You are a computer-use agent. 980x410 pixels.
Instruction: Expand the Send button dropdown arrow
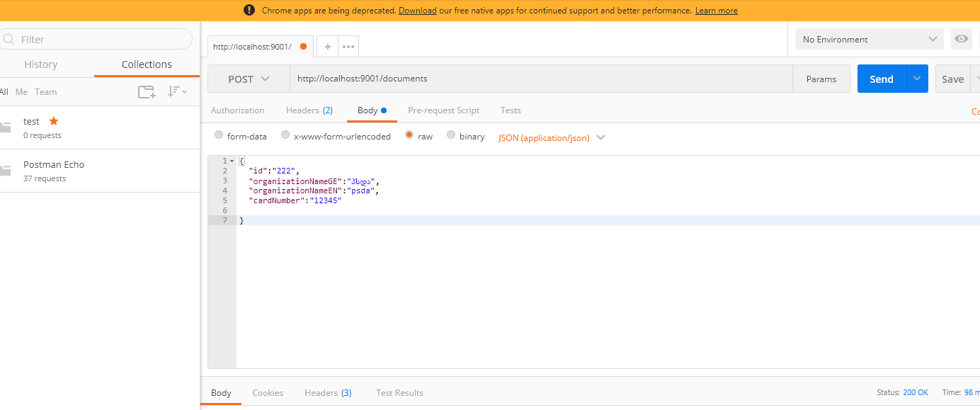pos(917,79)
